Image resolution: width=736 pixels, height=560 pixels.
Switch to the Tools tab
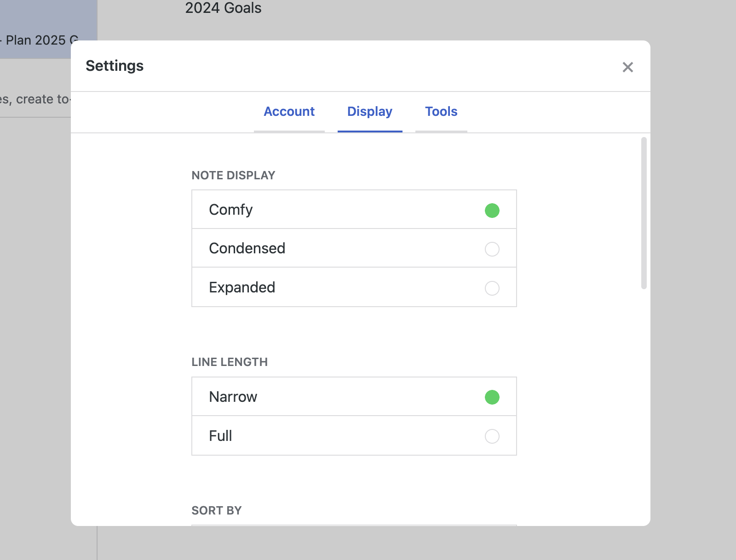point(441,112)
